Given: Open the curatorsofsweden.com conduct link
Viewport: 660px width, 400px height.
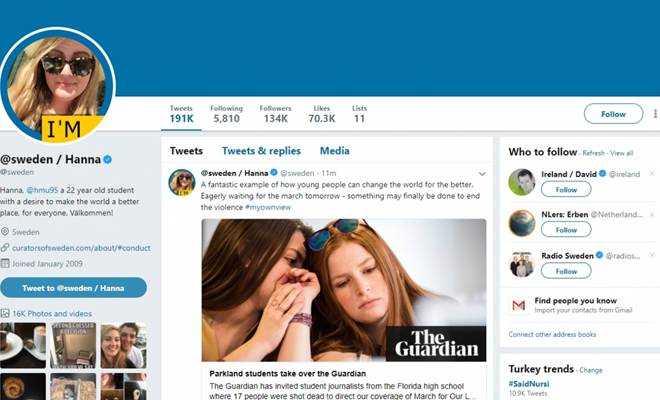Looking at the screenshot, I should tap(81, 248).
